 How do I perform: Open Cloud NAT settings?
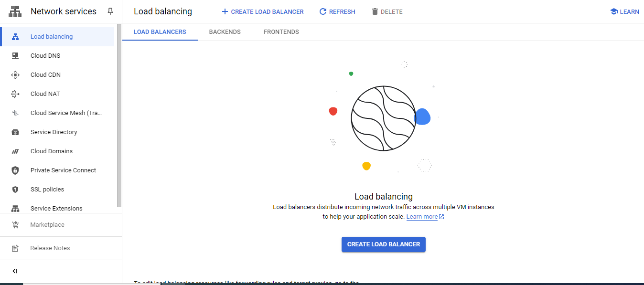[x=44, y=94]
